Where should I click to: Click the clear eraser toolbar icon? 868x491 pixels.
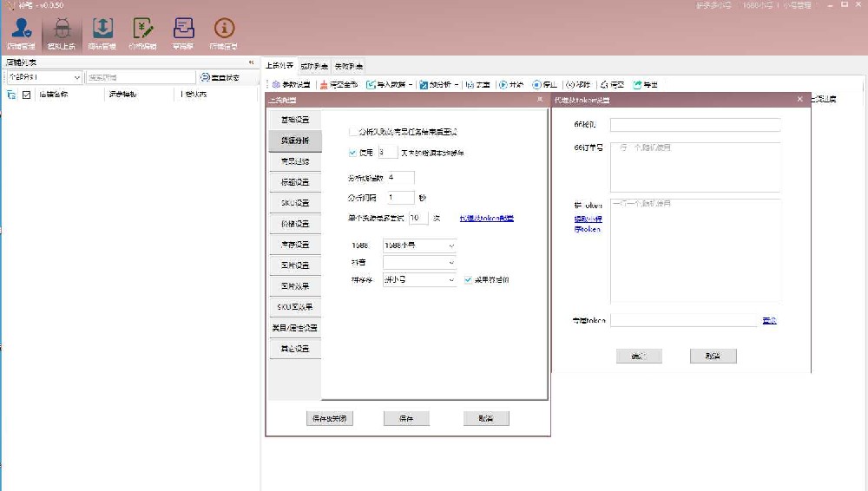[x=604, y=85]
